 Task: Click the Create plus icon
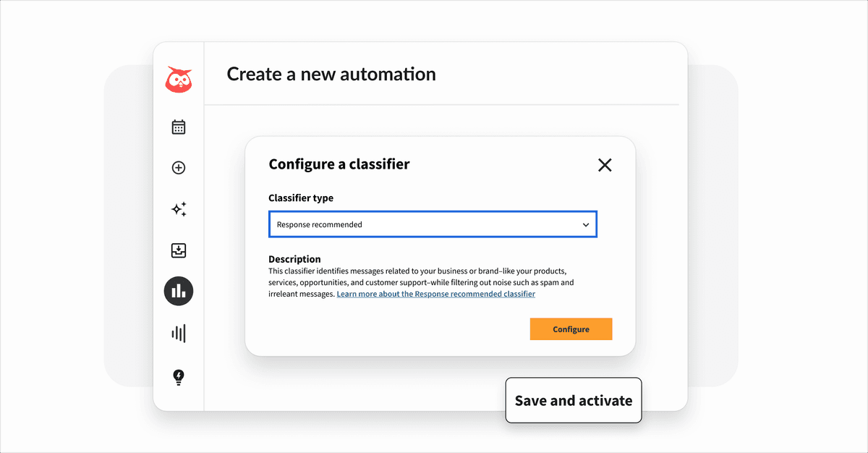tap(178, 167)
